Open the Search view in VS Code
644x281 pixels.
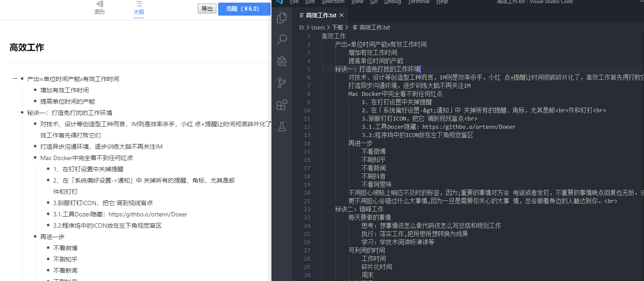point(282,39)
